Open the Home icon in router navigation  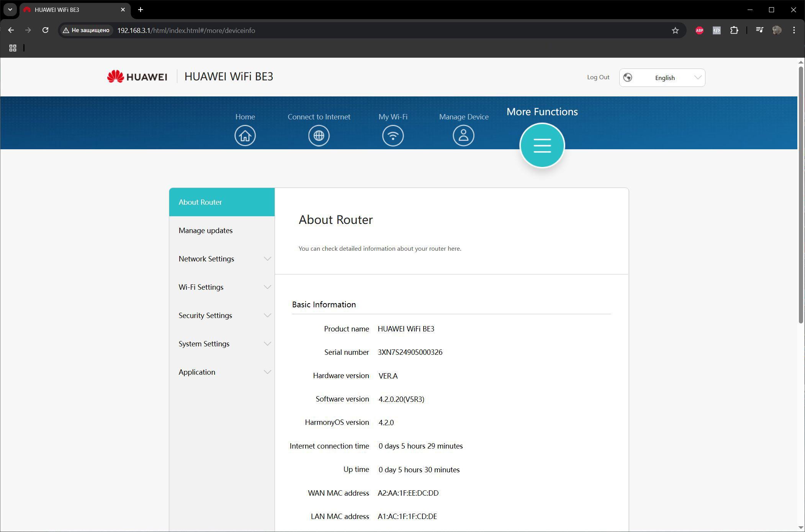coord(245,135)
